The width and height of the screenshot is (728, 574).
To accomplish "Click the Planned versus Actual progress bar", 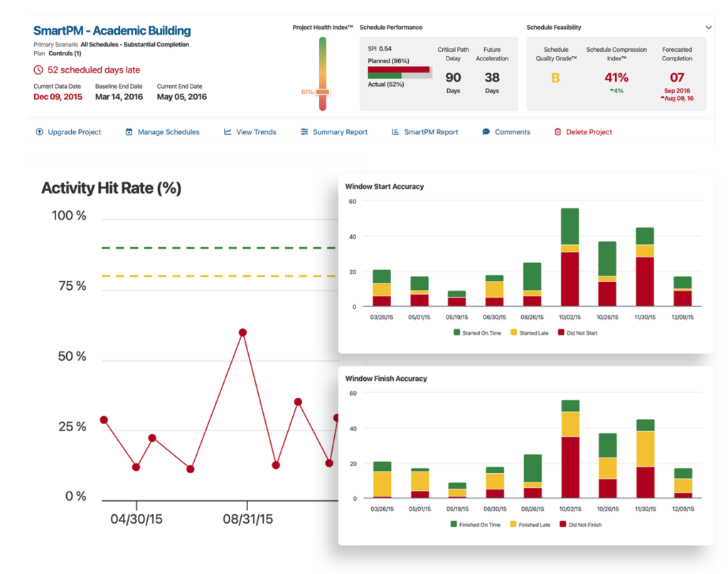I will (x=400, y=72).
